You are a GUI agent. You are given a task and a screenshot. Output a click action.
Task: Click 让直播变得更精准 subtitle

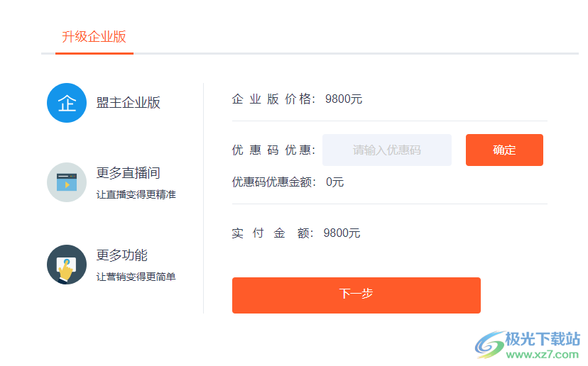[136, 194]
